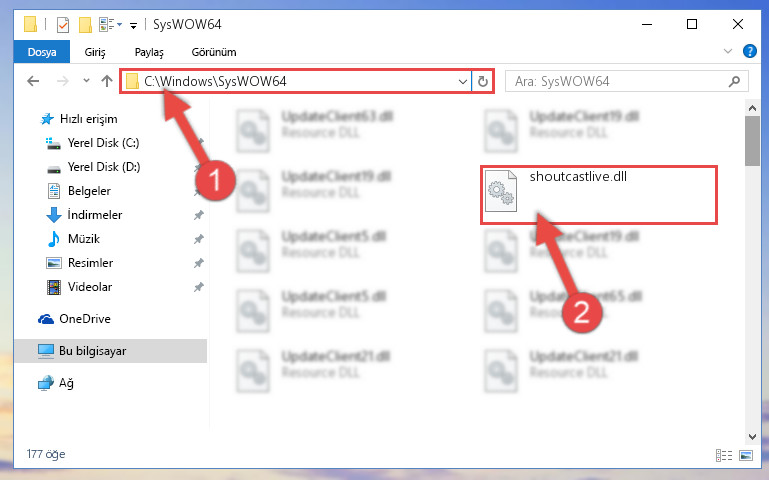
Task: Select the shoutcastlive.dll file
Action: pyautogui.click(x=599, y=195)
